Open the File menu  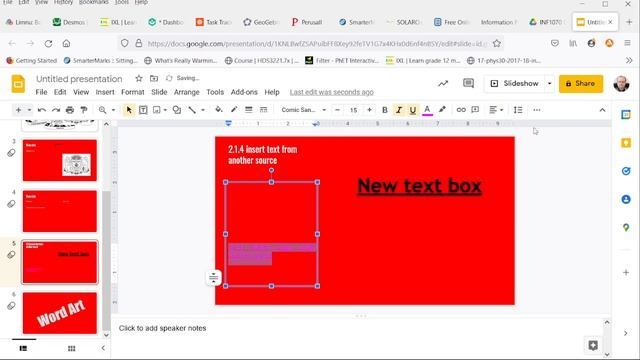(41, 92)
